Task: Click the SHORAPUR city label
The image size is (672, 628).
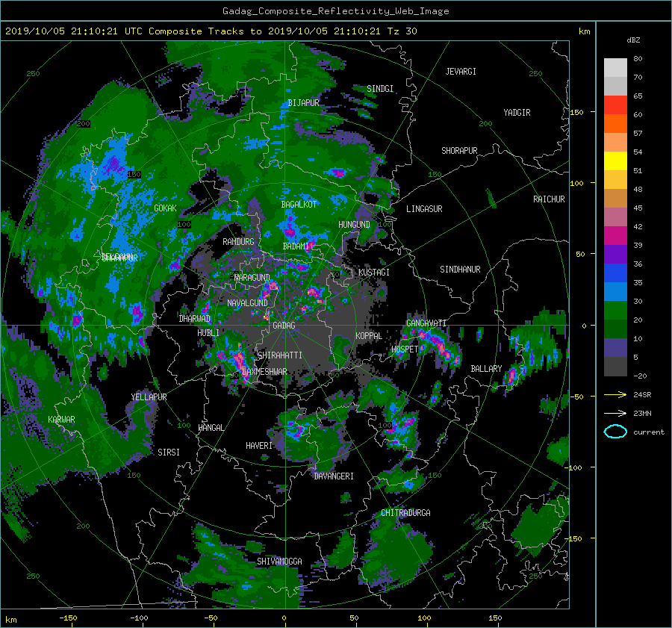Action: click(x=459, y=151)
